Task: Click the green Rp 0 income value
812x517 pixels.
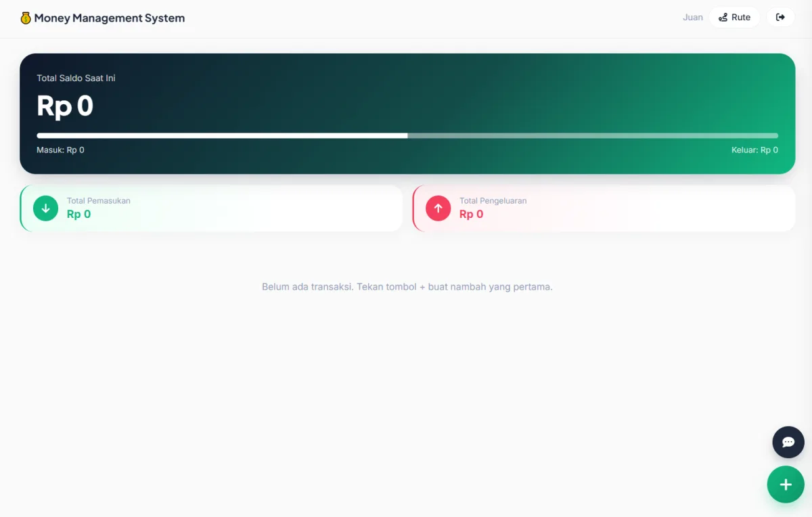Action: [78, 215]
